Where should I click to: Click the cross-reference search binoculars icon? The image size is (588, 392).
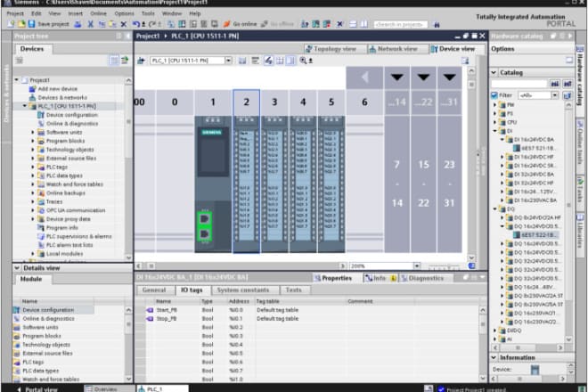coord(437,24)
